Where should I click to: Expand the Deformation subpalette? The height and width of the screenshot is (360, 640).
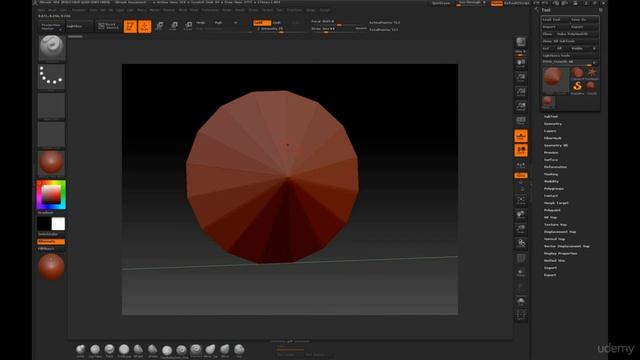click(x=555, y=167)
